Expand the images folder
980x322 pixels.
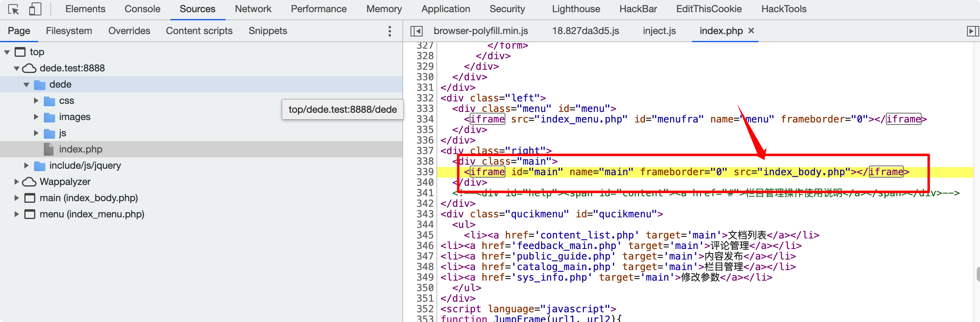(36, 117)
